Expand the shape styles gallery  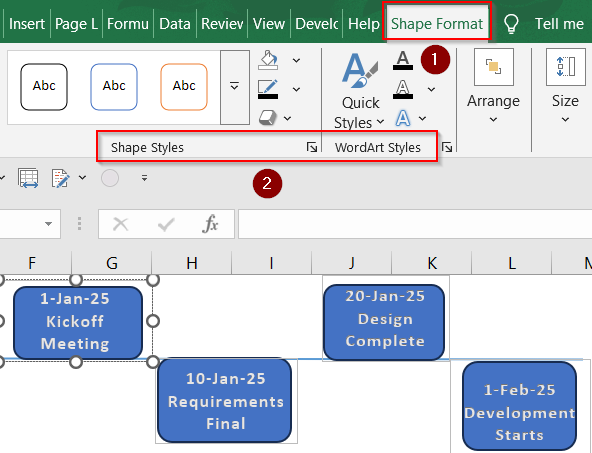[234, 87]
